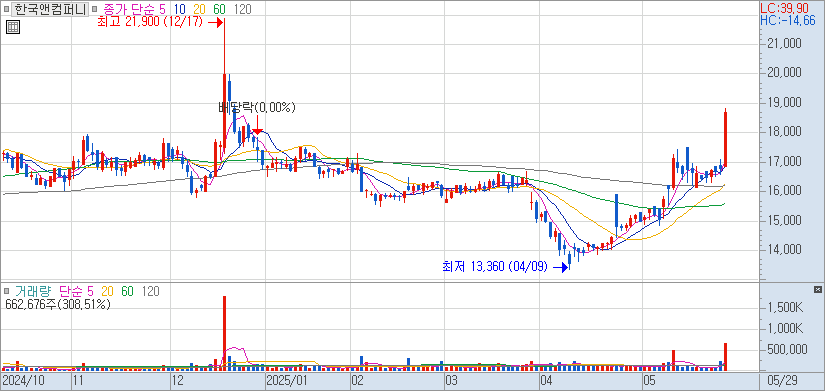Click the 1,500K volume axis label
The width and height of the screenshot is (825, 391).
click(785, 307)
